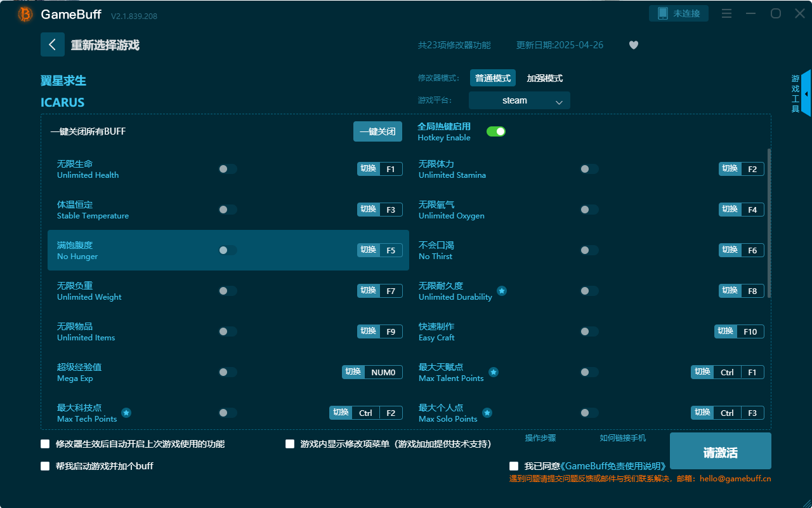Click the 请激活 activation button
Viewport: 812px width, 508px height.
[x=720, y=451]
